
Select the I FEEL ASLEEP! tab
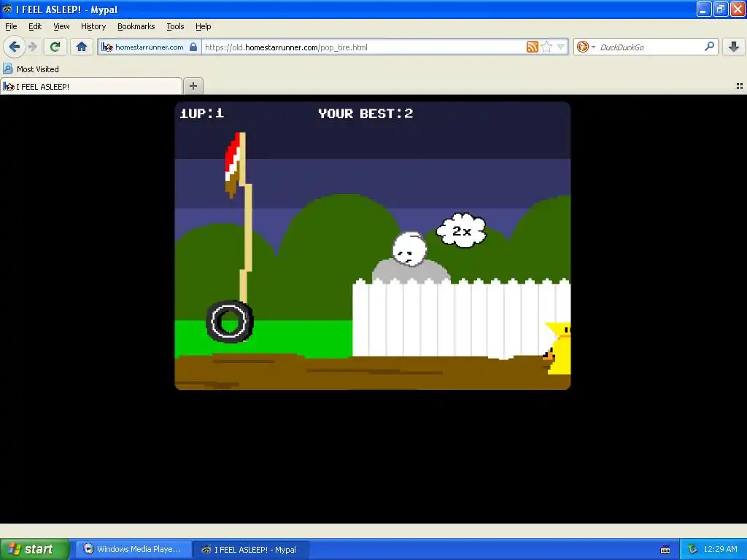(91, 86)
